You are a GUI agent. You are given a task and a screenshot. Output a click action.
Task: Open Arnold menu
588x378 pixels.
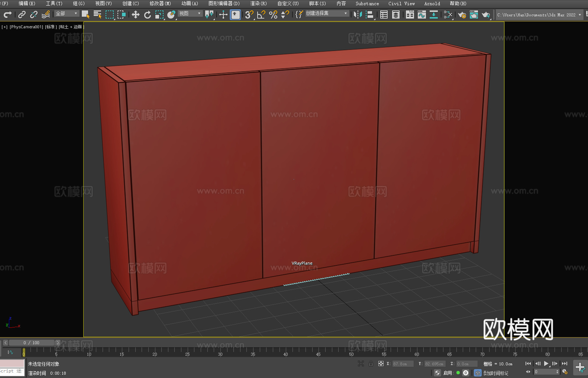432,3
